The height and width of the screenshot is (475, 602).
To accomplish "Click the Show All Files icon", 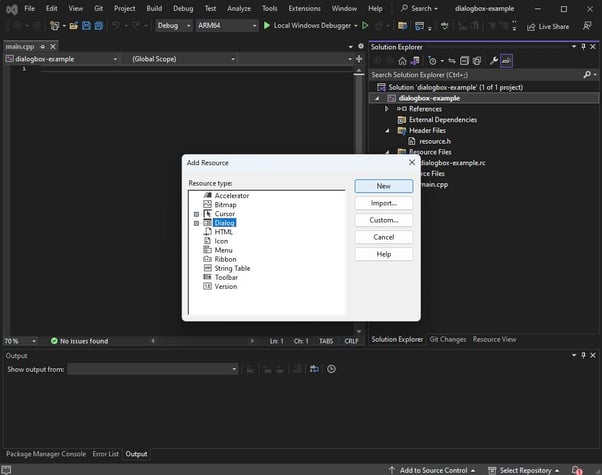I will 476,60.
